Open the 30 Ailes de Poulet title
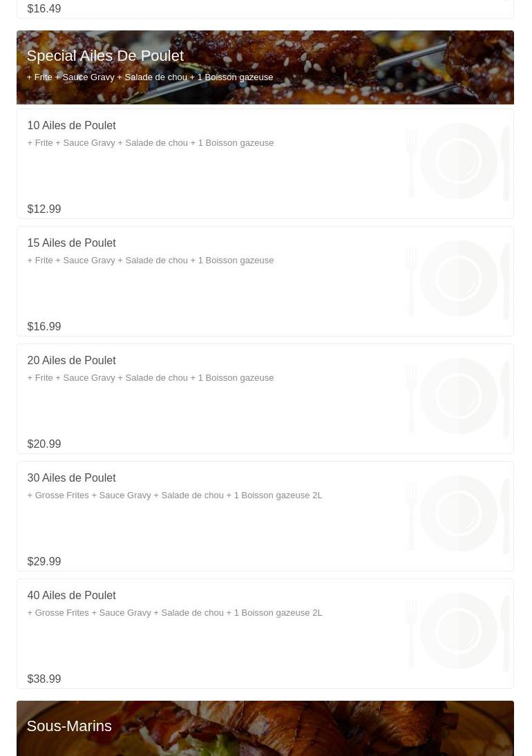Image resolution: width=532 pixels, height=756 pixels. 71,478
